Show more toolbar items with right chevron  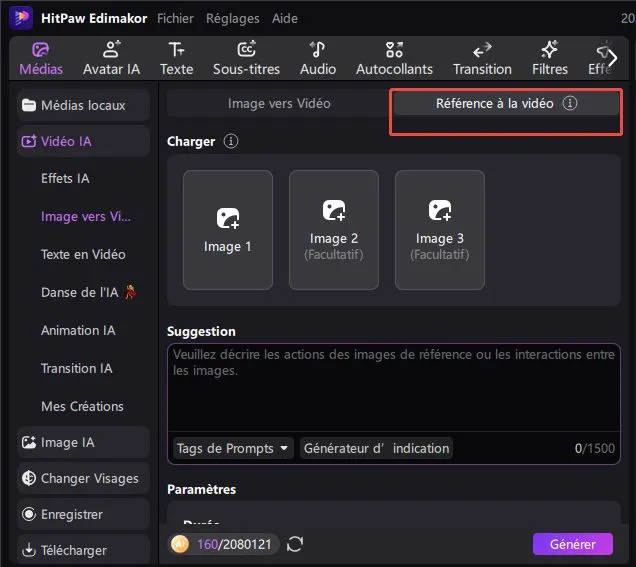pos(612,58)
